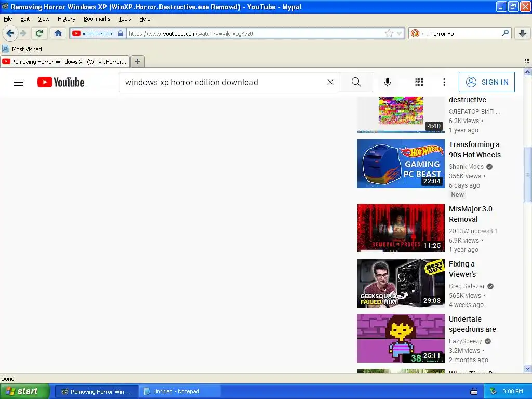Open YouTube settings three-dot menu
Viewport: 532px width, 399px height.
[x=444, y=82]
